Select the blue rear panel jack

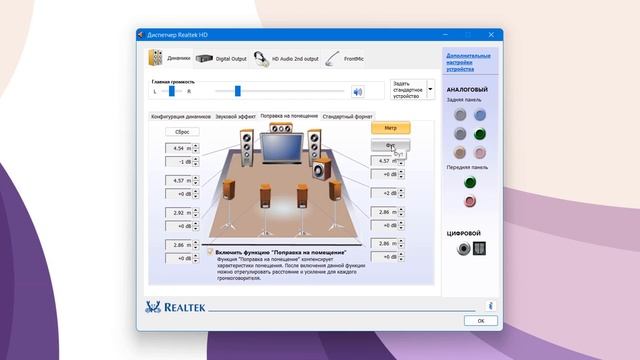pos(480,115)
